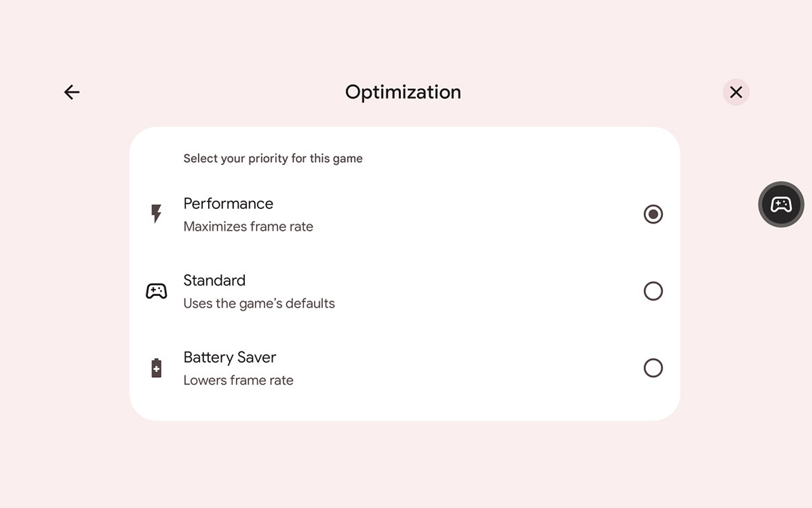Click 'Select your priority for this game' text
This screenshot has height=508, width=812.
(273, 159)
